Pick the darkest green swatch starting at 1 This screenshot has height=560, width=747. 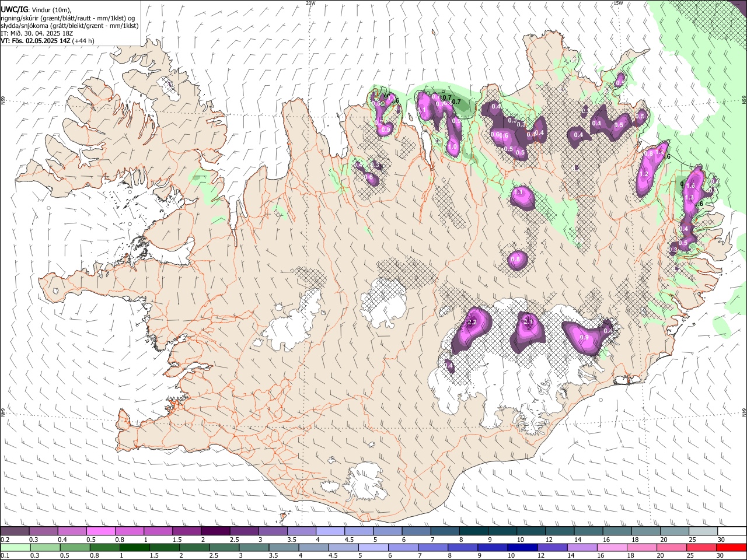tap(135, 547)
